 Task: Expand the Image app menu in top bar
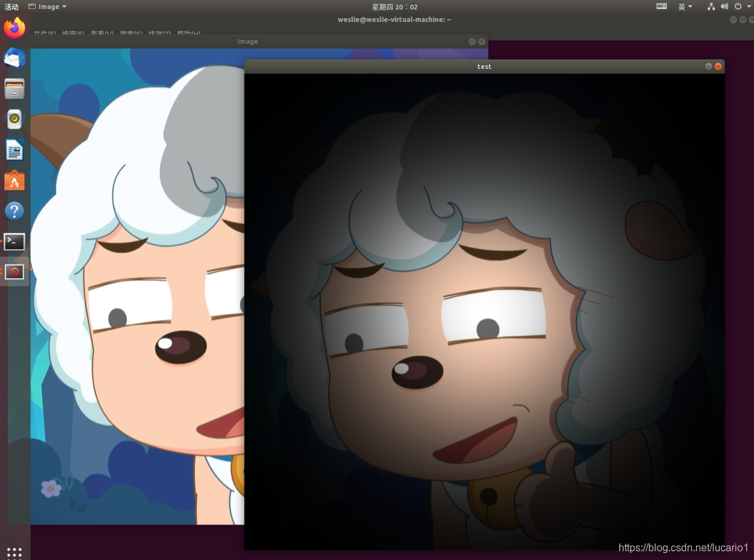pyautogui.click(x=47, y=6)
